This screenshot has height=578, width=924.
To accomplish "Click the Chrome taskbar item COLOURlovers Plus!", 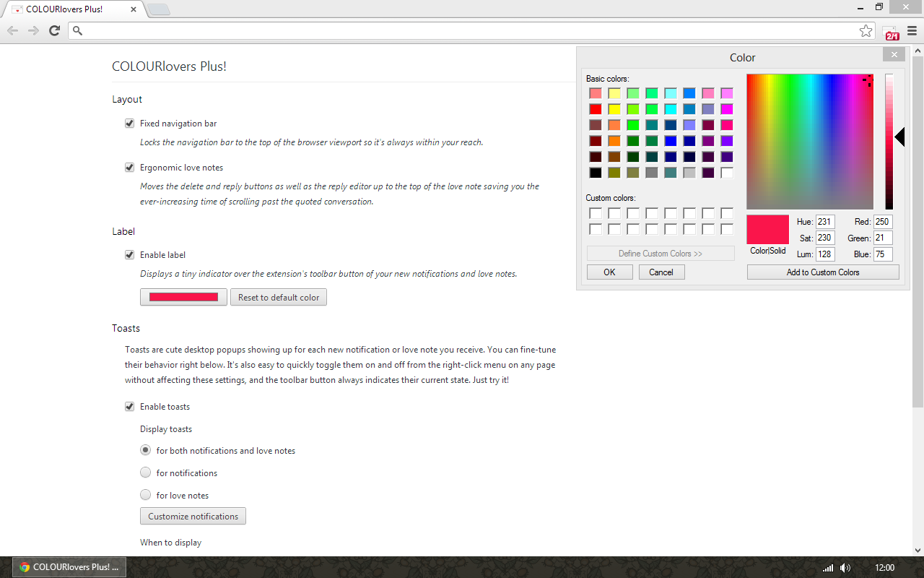I will pos(69,567).
